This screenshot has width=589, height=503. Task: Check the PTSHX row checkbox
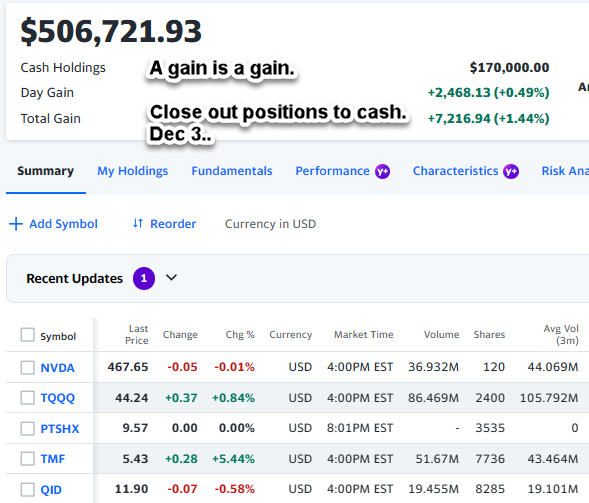(27, 428)
